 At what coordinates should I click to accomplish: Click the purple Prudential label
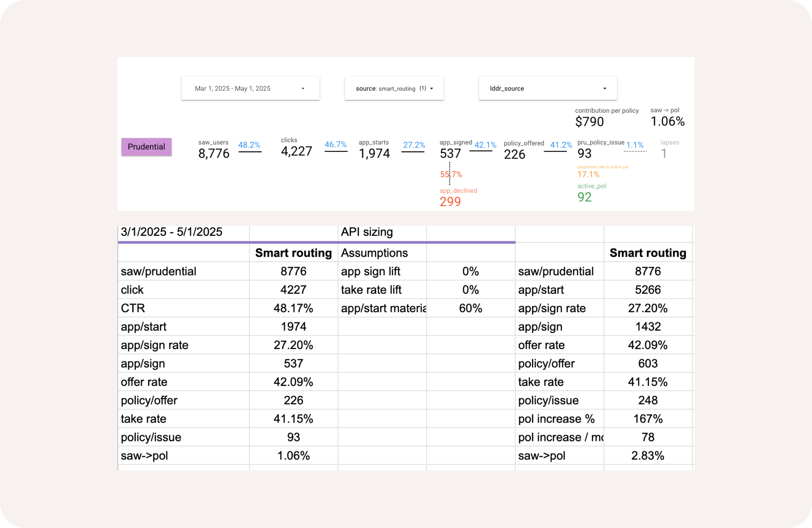pyautogui.click(x=146, y=147)
